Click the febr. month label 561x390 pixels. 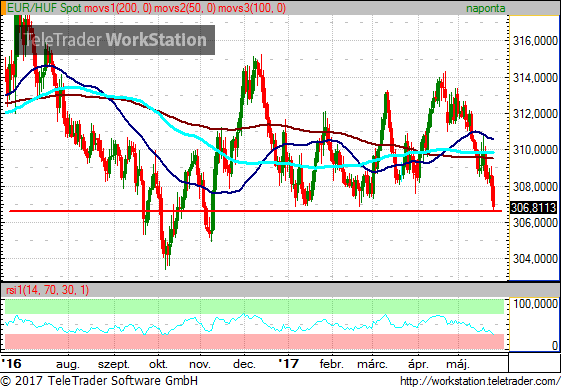[x=332, y=364]
